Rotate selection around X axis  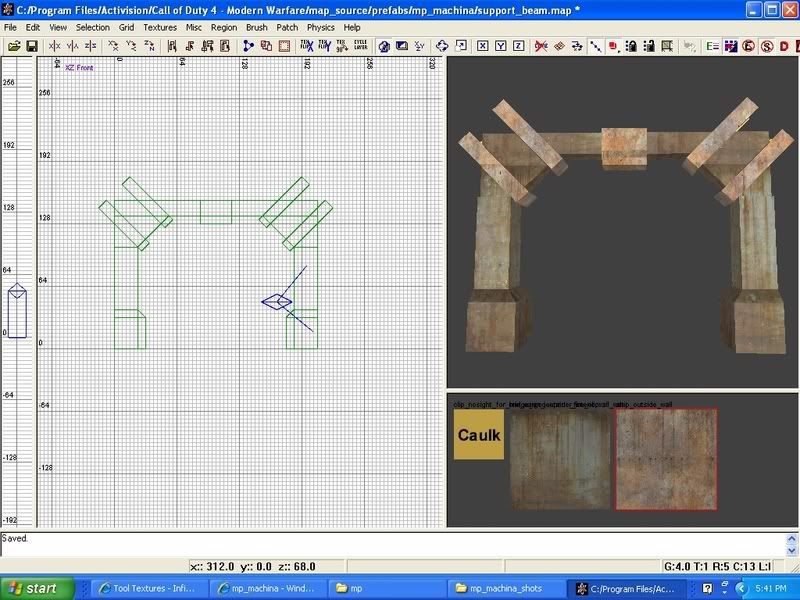pos(113,46)
